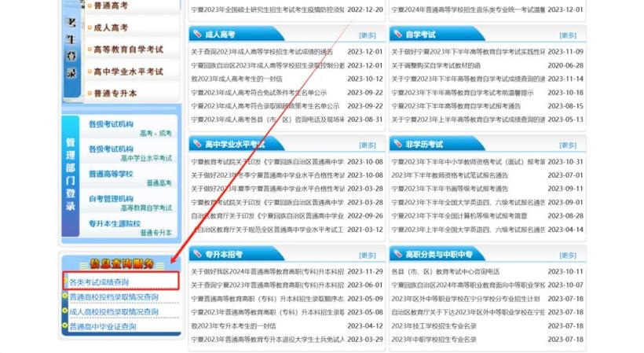Open 关于调整购买自学考试教材的函
This screenshot has width=644, height=353.
436,65
